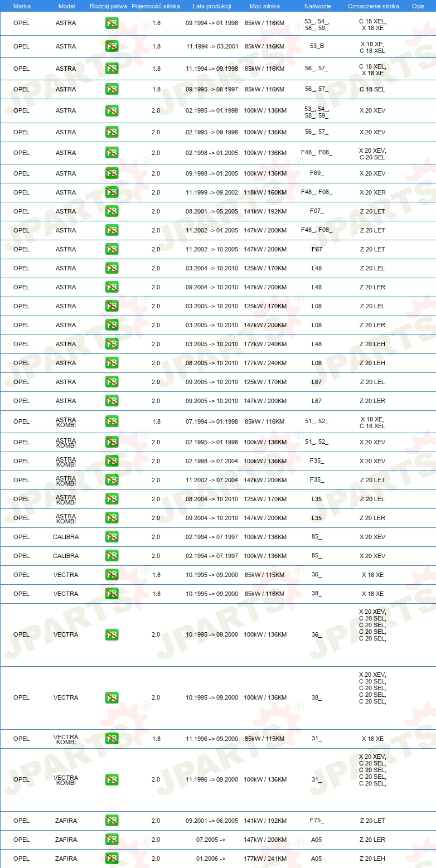Click the production date 03.2004 -> 10.2010
This screenshot has width=436, height=868.
pyautogui.click(x=212, y=268)
